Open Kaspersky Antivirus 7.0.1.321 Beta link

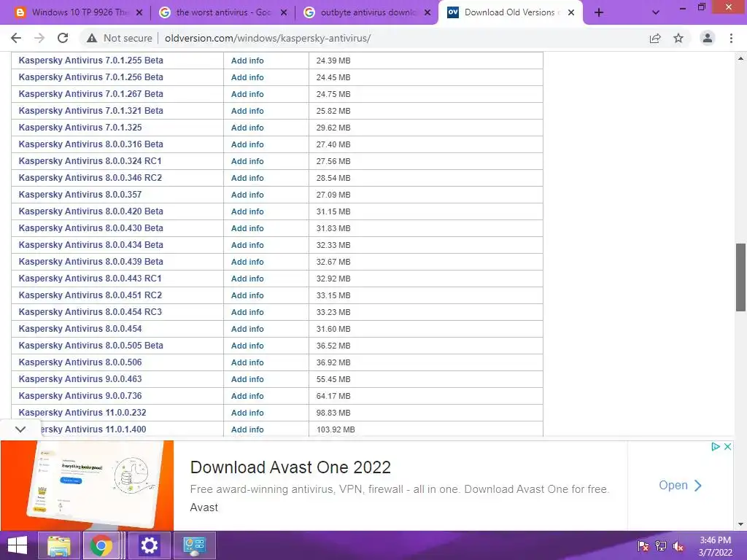(x=90, y=111)
